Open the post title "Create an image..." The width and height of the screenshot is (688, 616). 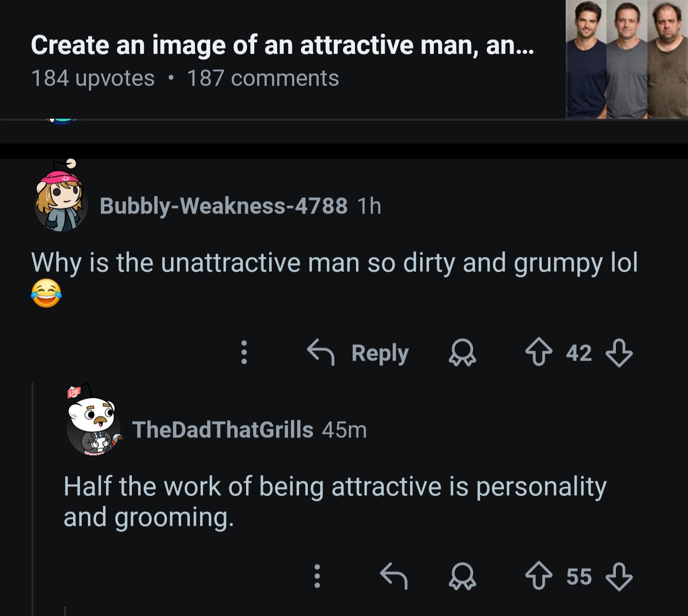282,45
